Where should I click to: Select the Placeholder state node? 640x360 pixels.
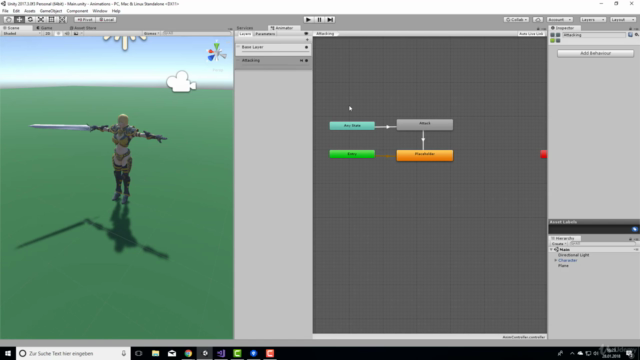click(x=424, y=155)
